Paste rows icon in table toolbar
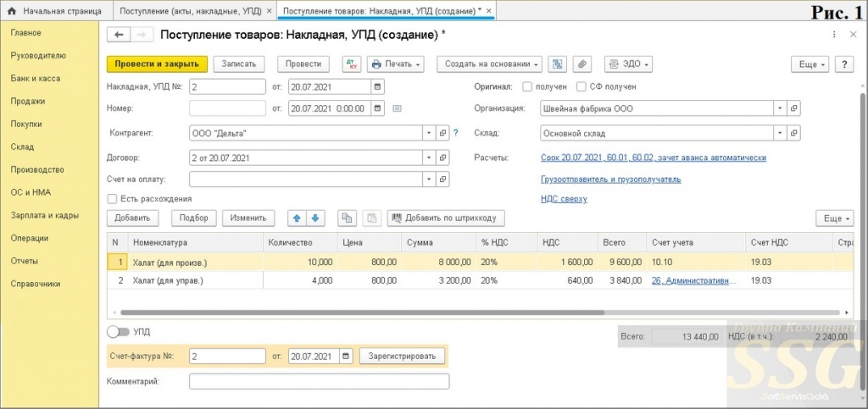The image size is (868, 409). point(372,218)
